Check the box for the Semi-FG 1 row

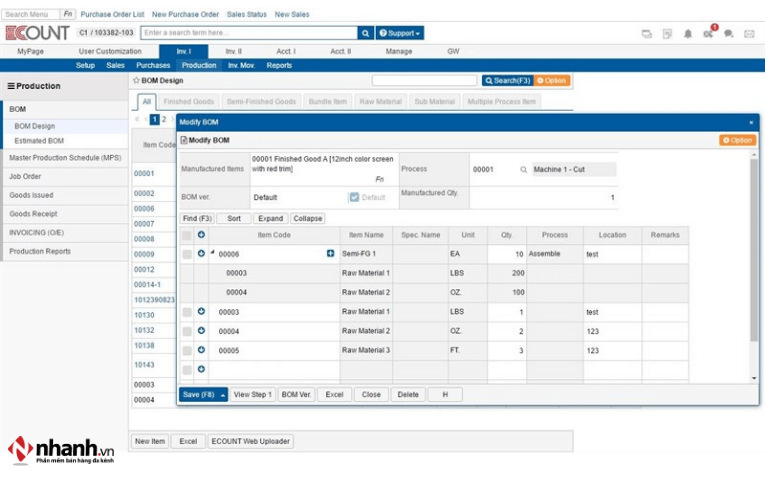(x=187, y=254)
